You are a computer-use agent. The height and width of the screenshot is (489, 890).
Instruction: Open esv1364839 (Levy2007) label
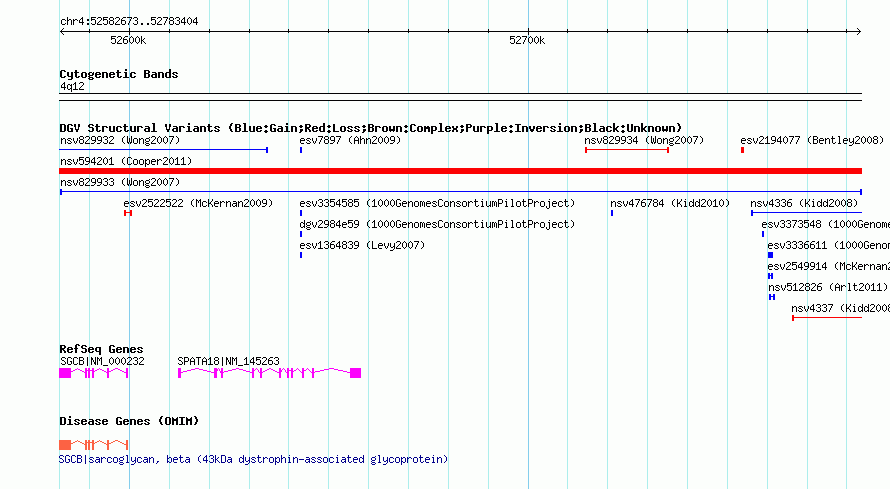(x=362, y=245)
